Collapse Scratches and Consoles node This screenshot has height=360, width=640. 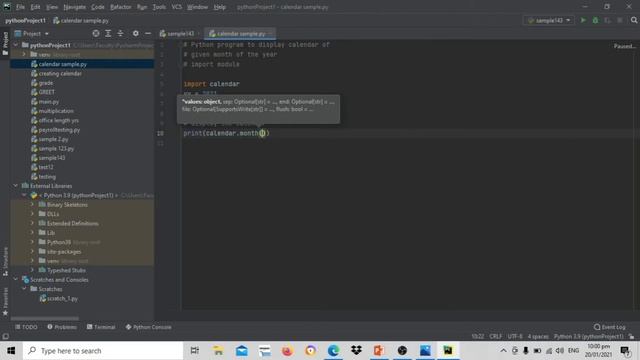pos(16,280)
